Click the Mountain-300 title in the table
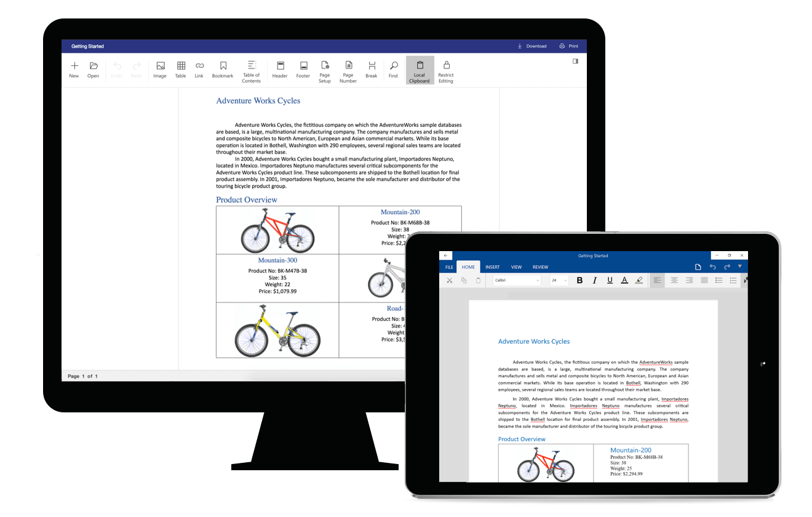812x517 pixels. (x=277, y=260)
